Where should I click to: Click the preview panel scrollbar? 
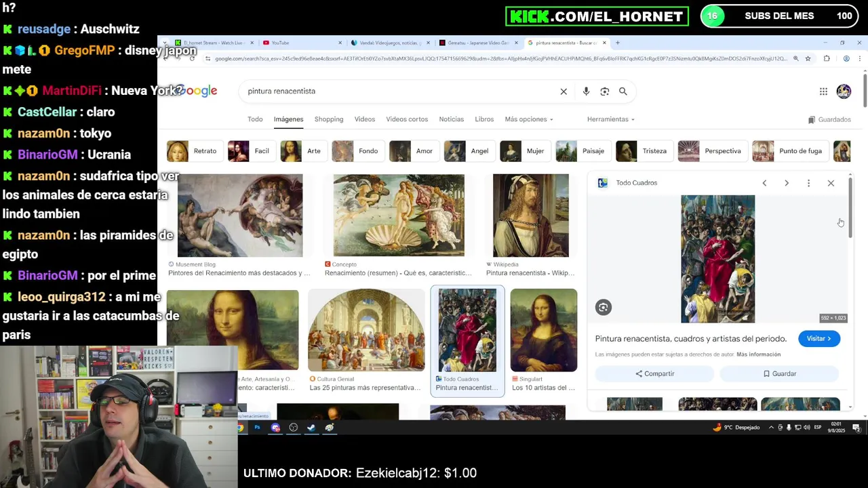[850, 207]
